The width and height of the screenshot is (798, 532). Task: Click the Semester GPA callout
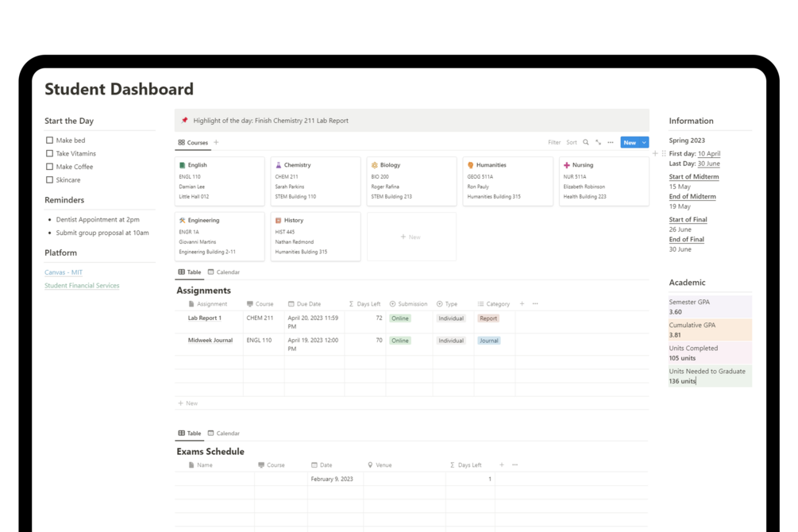click(x=710, y=307)
